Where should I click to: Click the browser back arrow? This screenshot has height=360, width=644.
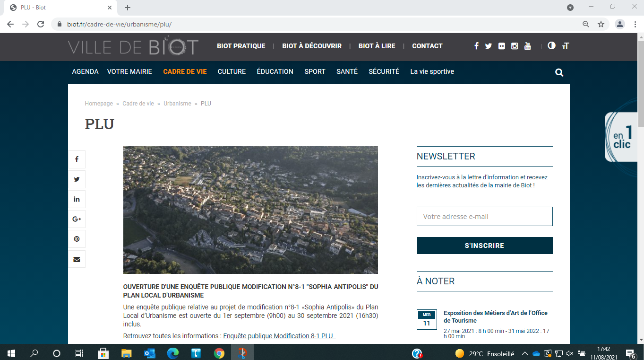(x=10, y=24)
